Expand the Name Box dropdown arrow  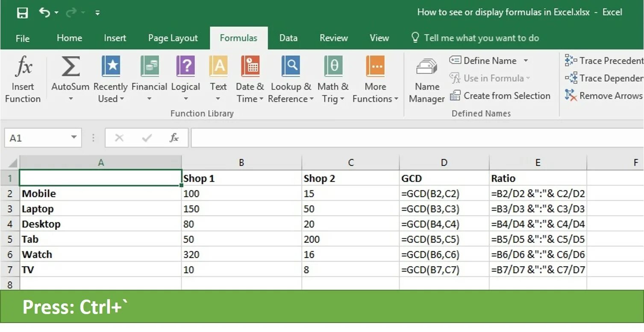(74, 137)
